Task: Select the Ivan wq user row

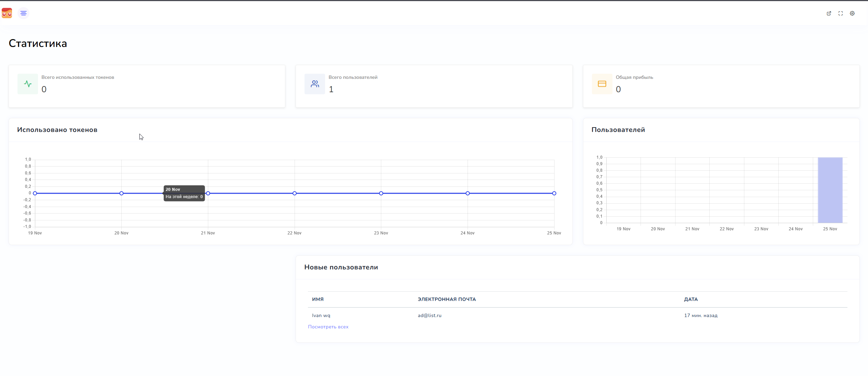Action: (321, 315)
